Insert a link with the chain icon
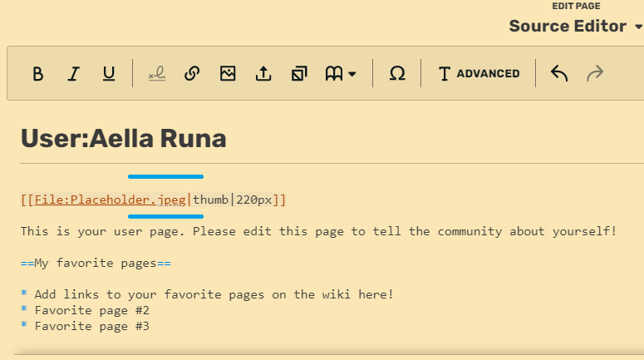The height and width of the screenshot is (360, 644). (192, 74)
